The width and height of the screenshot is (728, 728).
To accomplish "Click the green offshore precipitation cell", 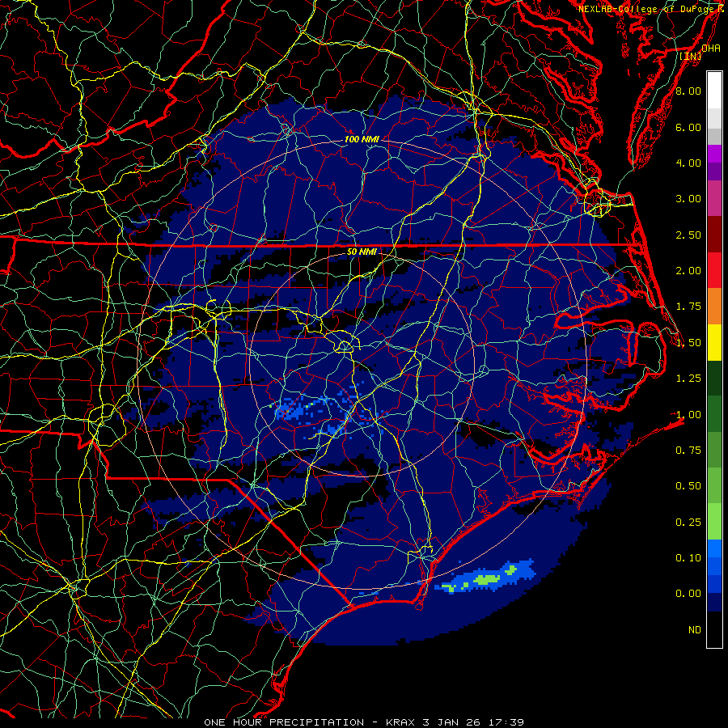I will coord(487,579).
